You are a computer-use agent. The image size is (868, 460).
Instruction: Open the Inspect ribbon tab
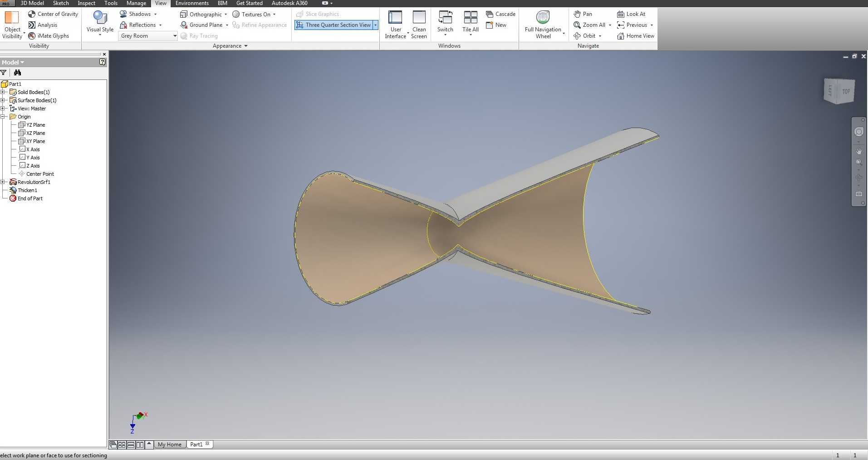click(x=86, y=3)
